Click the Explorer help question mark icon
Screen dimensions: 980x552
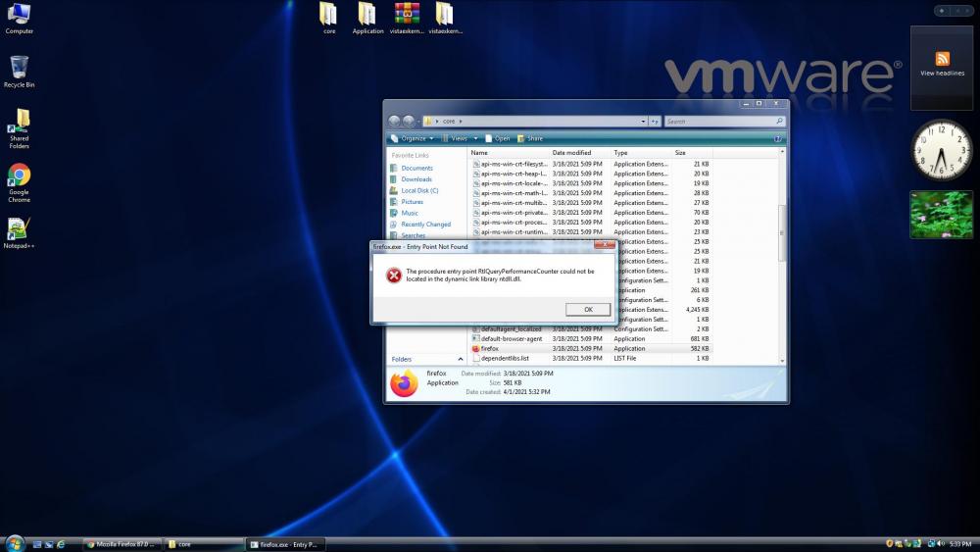tap(778, 138)
